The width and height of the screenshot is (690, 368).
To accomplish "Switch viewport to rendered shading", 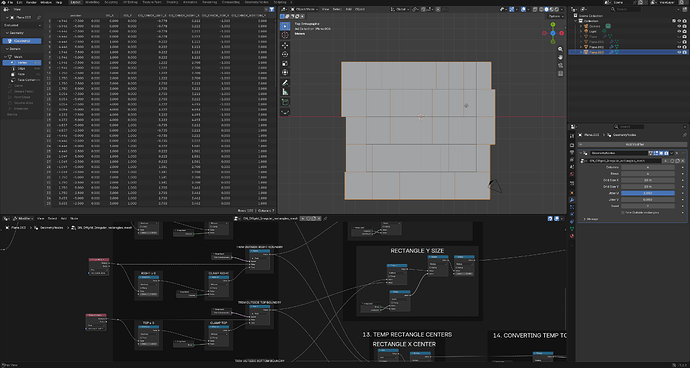I will coord(557,9).
